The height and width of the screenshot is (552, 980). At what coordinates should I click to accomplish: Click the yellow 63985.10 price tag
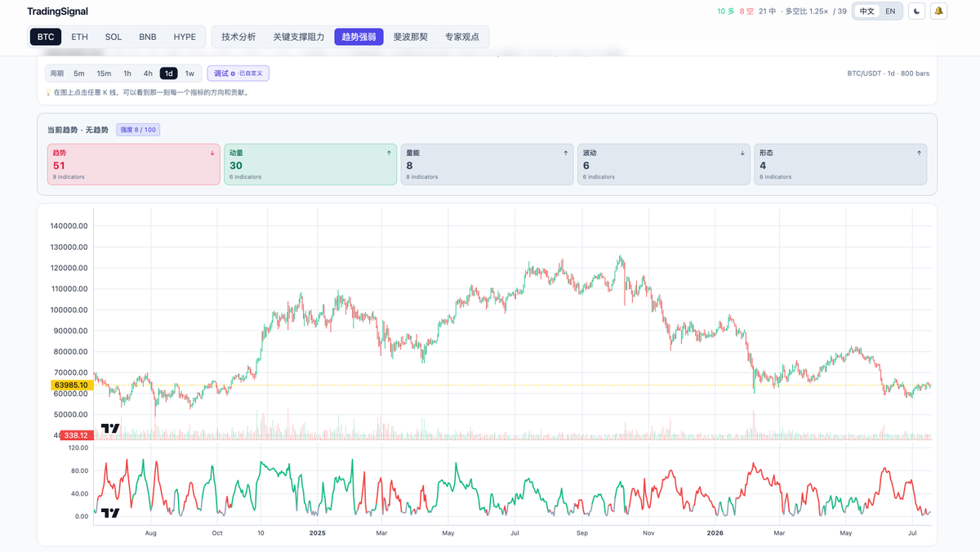tap(72, 385)
